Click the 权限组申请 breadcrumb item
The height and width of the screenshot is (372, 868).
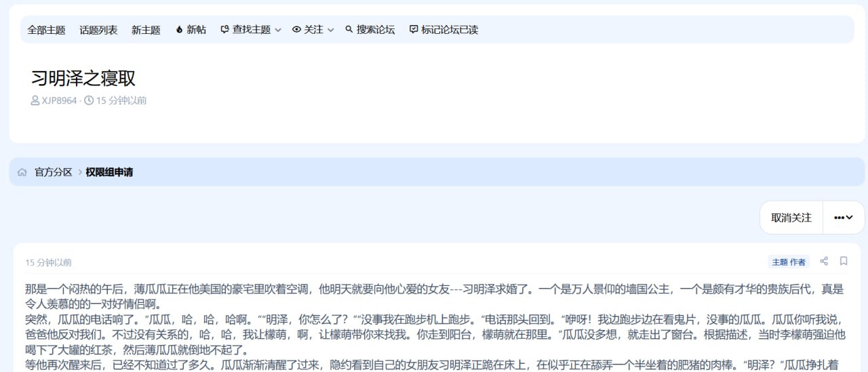click(x=109, y=172)
